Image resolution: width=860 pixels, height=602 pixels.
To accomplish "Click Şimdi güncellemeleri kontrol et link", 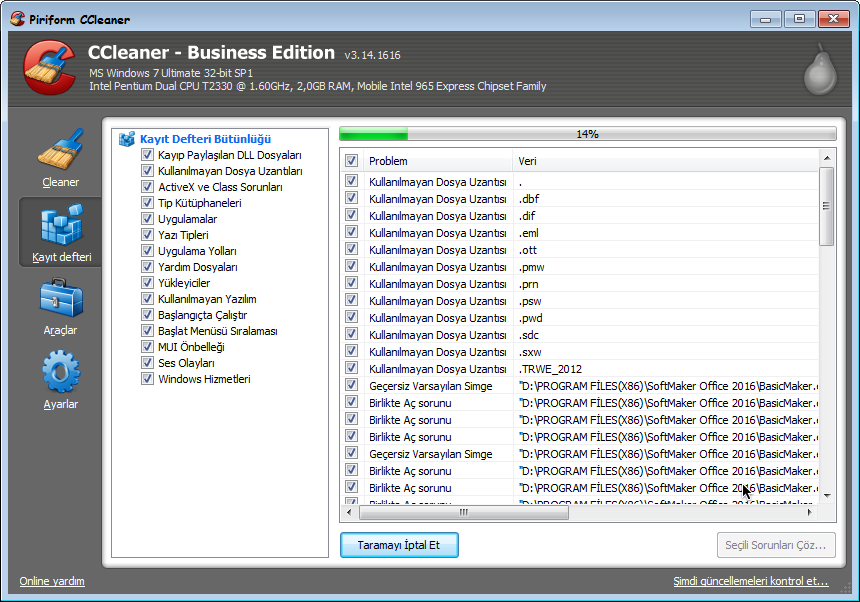I will [x=751, y=581].
